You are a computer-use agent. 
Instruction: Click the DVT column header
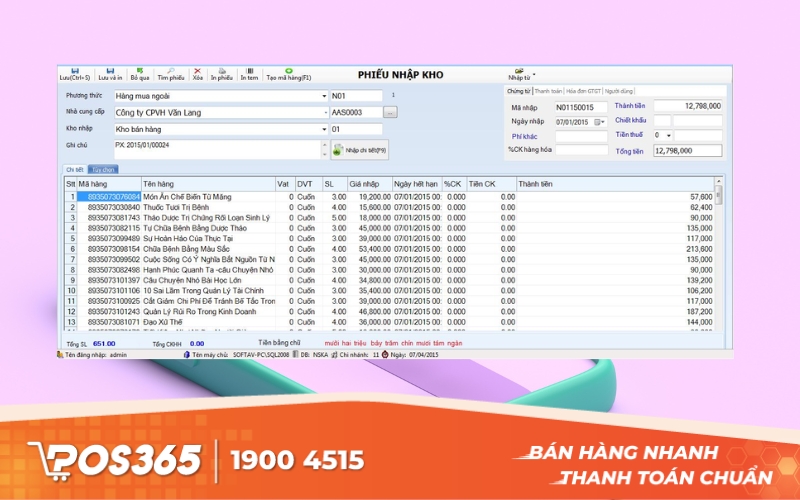(309, 184)
